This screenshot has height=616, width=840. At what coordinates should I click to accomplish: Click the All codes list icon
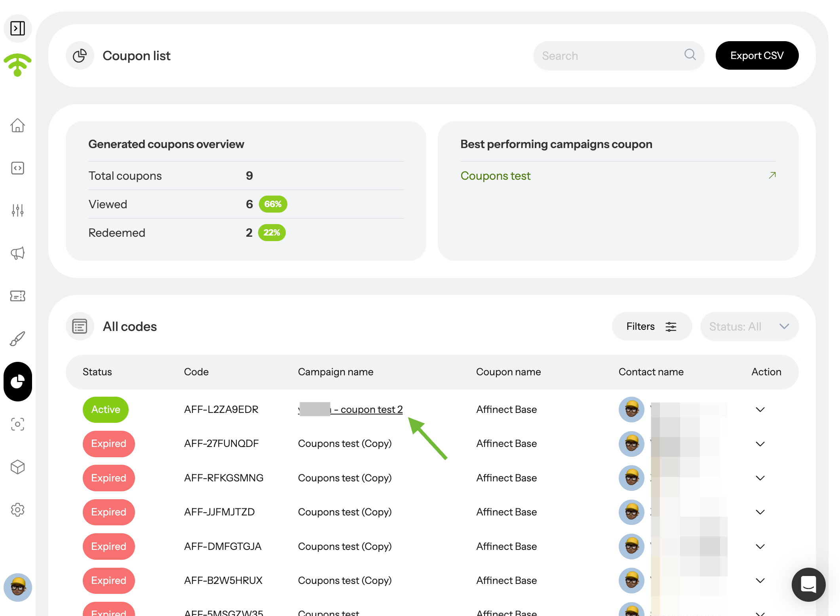[80, 327]
